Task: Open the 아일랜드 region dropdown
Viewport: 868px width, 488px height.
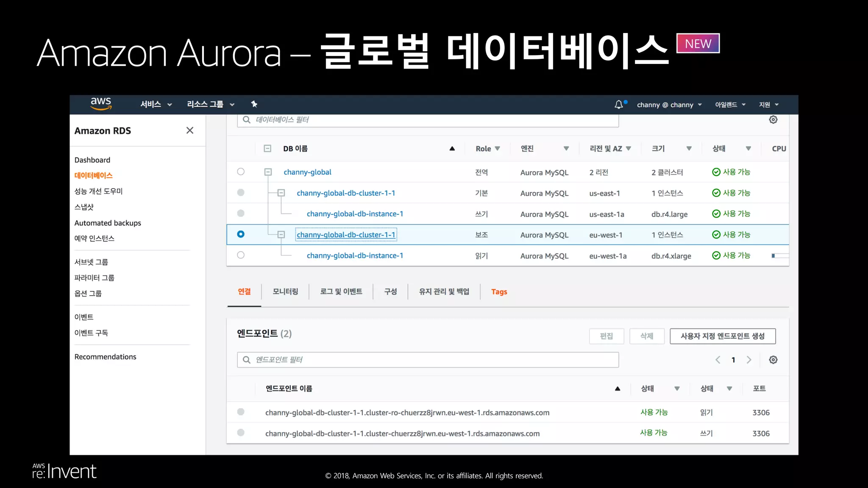Action: point(730,105)
